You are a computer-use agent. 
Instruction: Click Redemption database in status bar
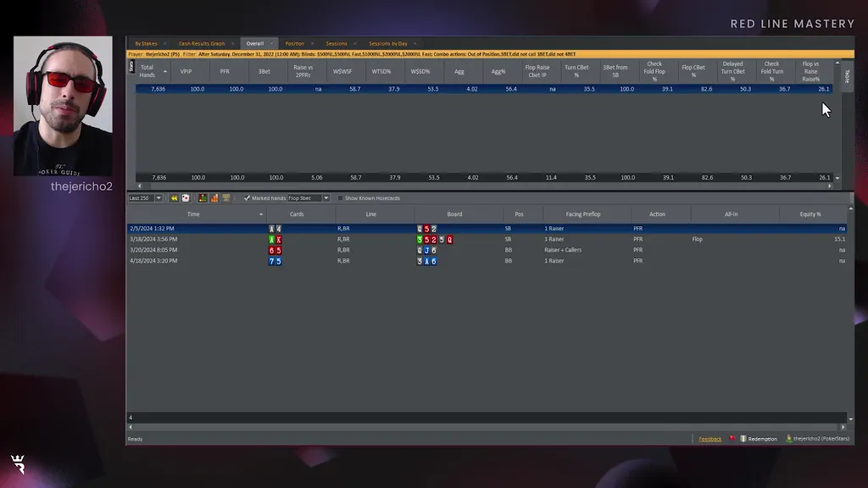point(759,439)
